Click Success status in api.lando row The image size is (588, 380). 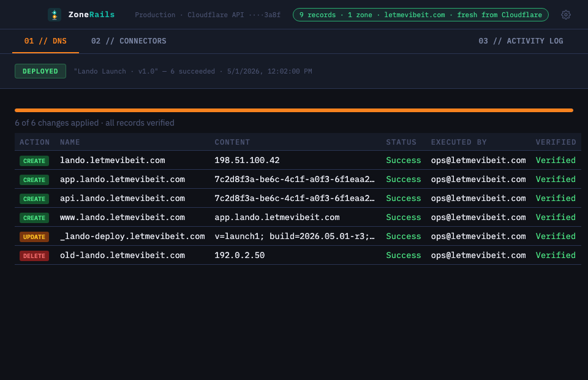coord(404,198)
